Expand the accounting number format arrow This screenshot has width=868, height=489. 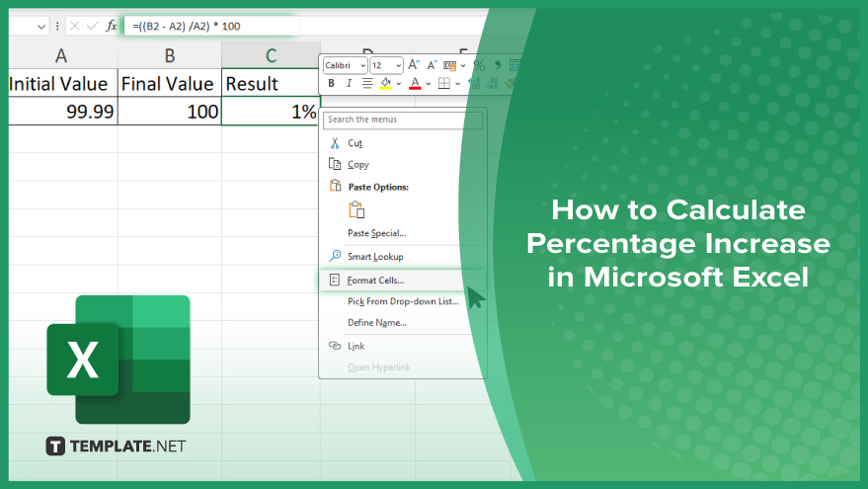coord(463,66)
